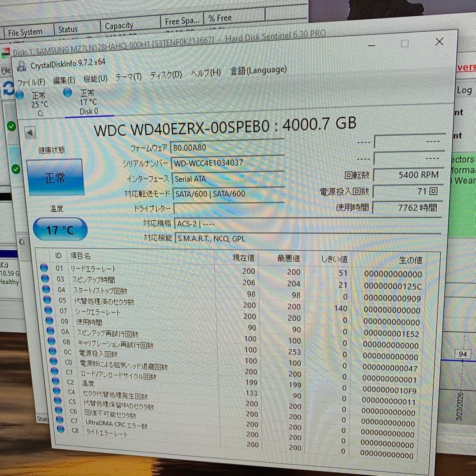Image resolution: width=476 pixels, height=476 pixels.
Task: Open the ディスク(D) menu
Action: [166, 75]
